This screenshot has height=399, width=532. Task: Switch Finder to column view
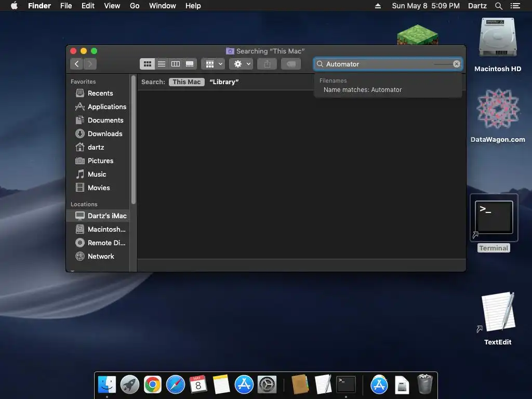[x=176, y=64]
